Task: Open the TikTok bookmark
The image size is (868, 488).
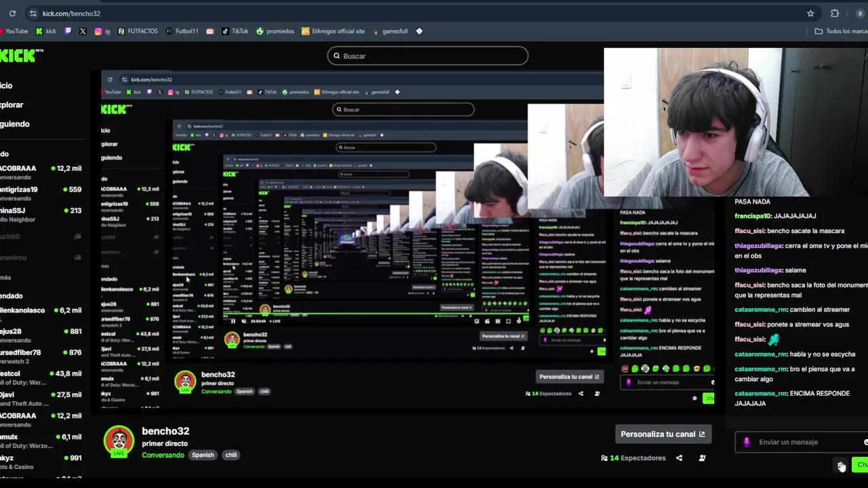Action: [x=235, y=31]
